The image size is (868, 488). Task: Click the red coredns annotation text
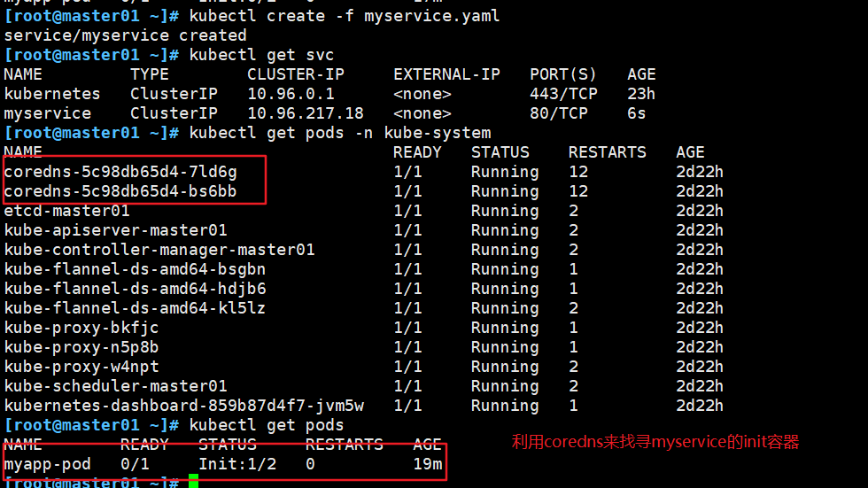pos(655,442)
